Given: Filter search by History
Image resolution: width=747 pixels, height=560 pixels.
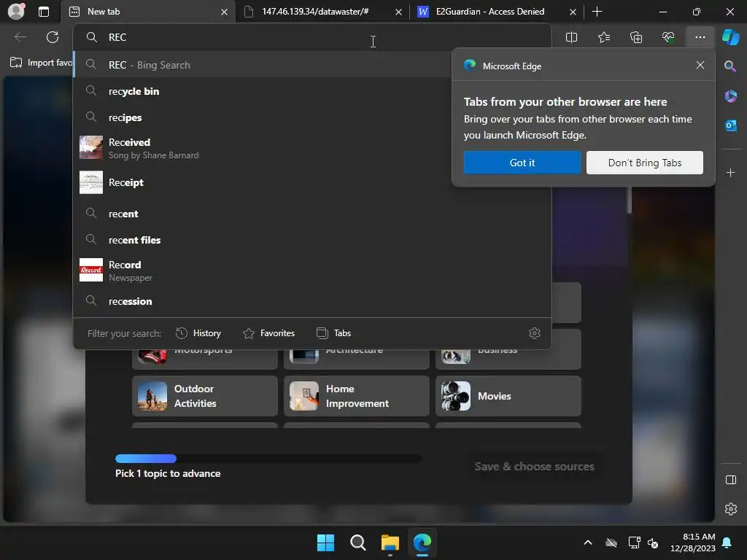Looking at the screenshot, I should (198, 333).
